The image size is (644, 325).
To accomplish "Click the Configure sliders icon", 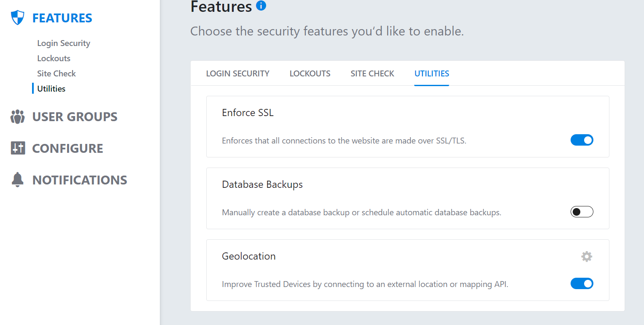I will 18,148.
